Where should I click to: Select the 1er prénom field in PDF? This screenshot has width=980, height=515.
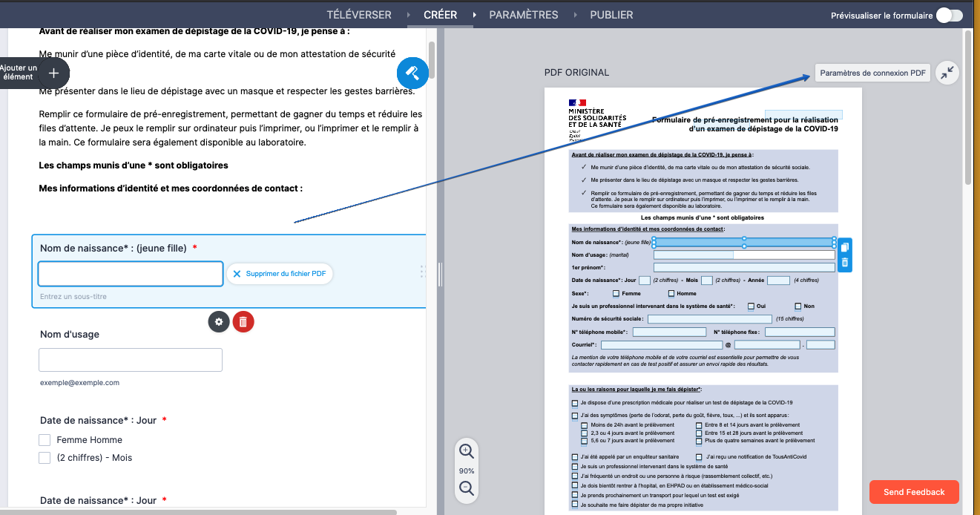click(x=744, y=267)
